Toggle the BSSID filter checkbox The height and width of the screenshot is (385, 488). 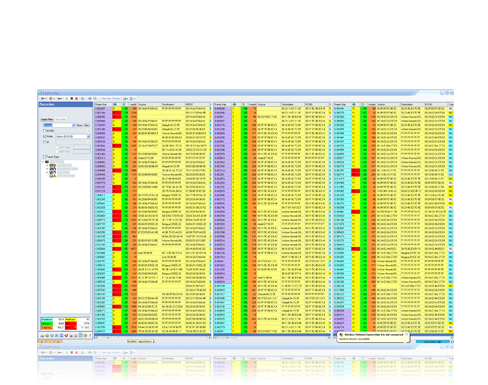click(44, 131)
